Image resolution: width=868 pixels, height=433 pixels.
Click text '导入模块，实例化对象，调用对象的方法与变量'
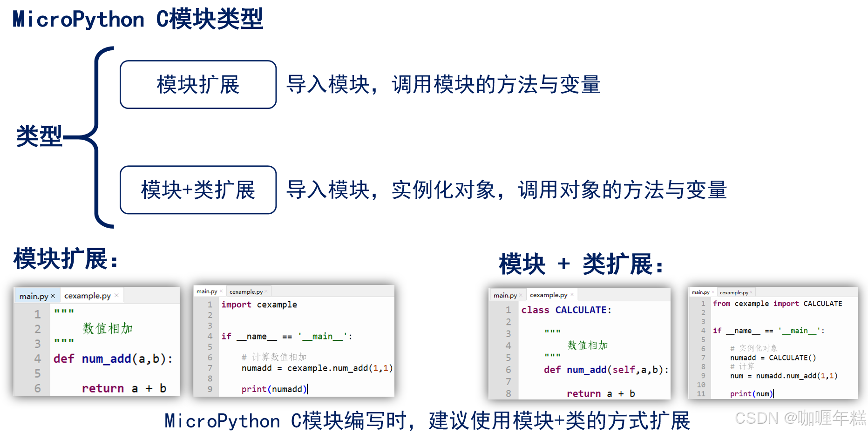(x=507, y=190)
